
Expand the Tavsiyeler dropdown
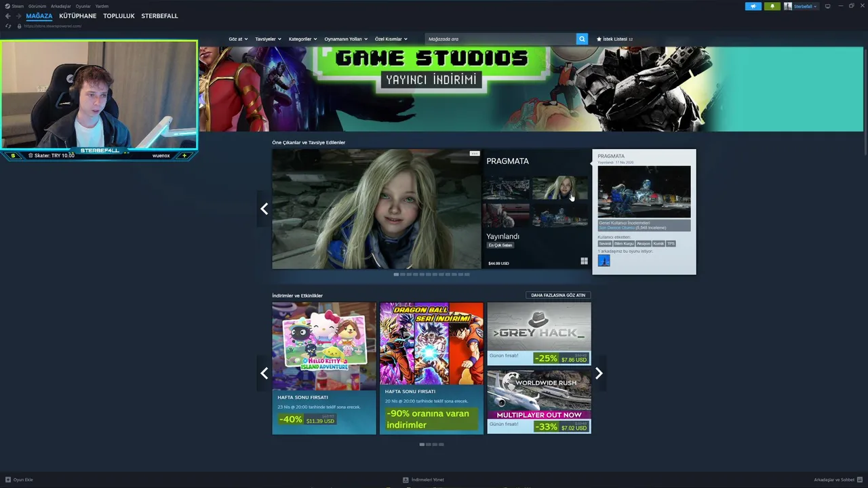pos(268,39)
